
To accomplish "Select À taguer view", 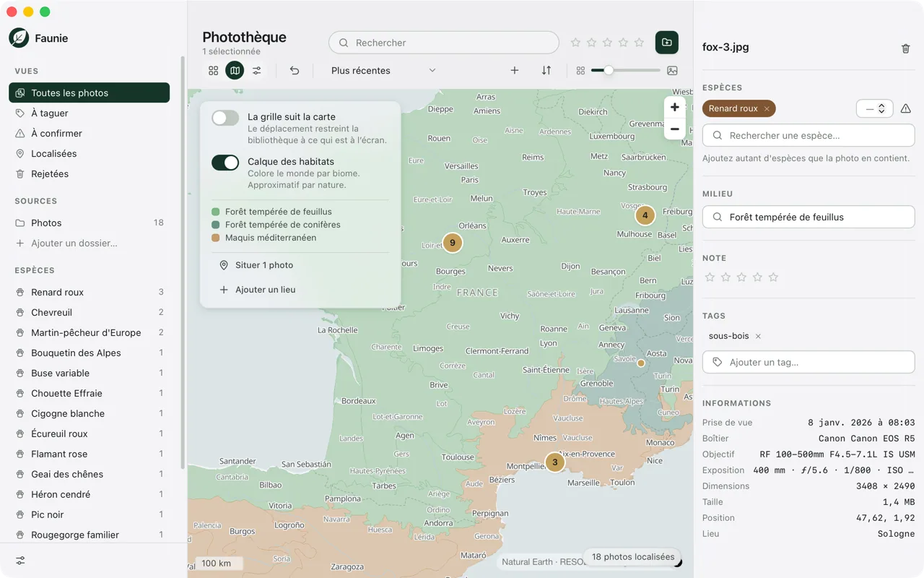I will [90, 113].
